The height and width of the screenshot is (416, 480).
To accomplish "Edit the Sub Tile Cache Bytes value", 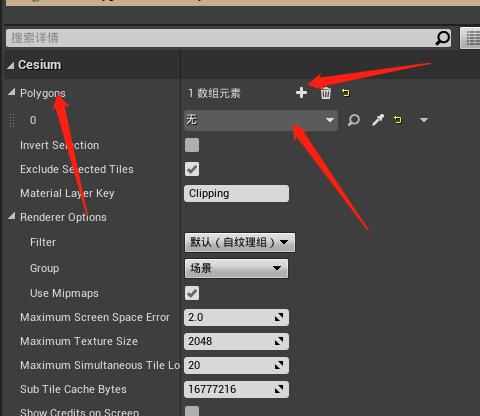I will pyautogui.click(x=236, y=389).
